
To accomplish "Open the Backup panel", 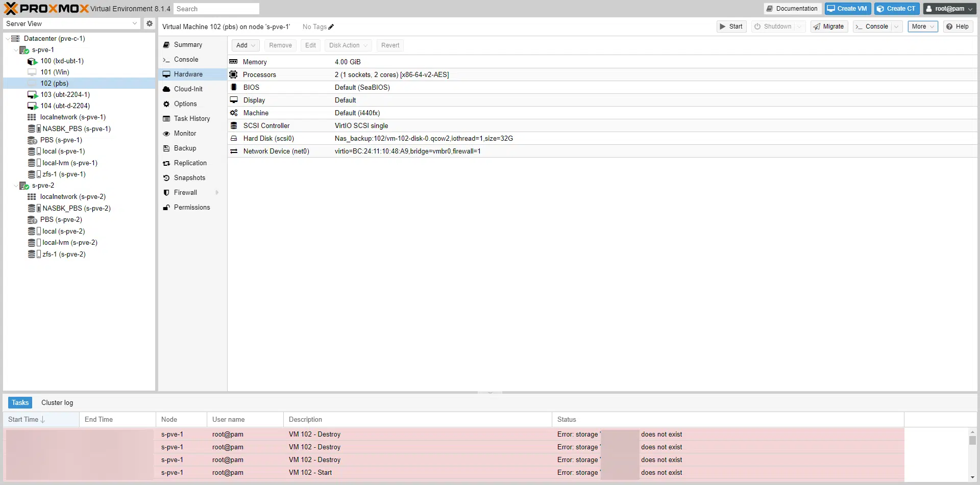I will pyautogui.click(x=185, y=148).
